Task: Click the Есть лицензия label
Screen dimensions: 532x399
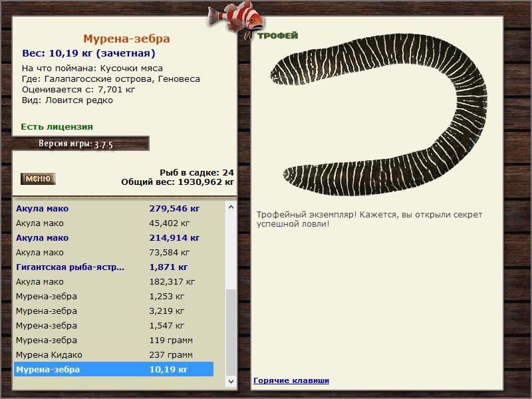Action: coord(57,126)
